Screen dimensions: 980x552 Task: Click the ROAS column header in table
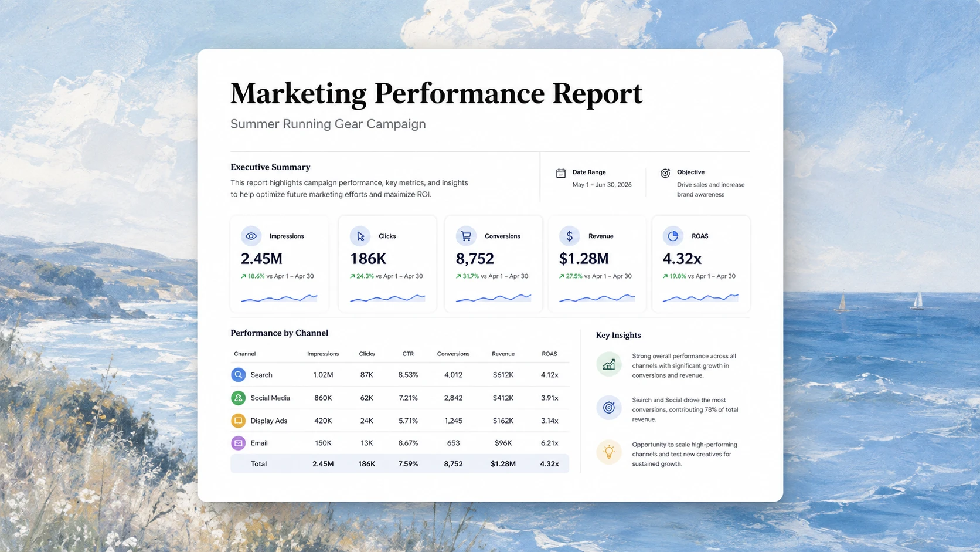coord(549,354)
